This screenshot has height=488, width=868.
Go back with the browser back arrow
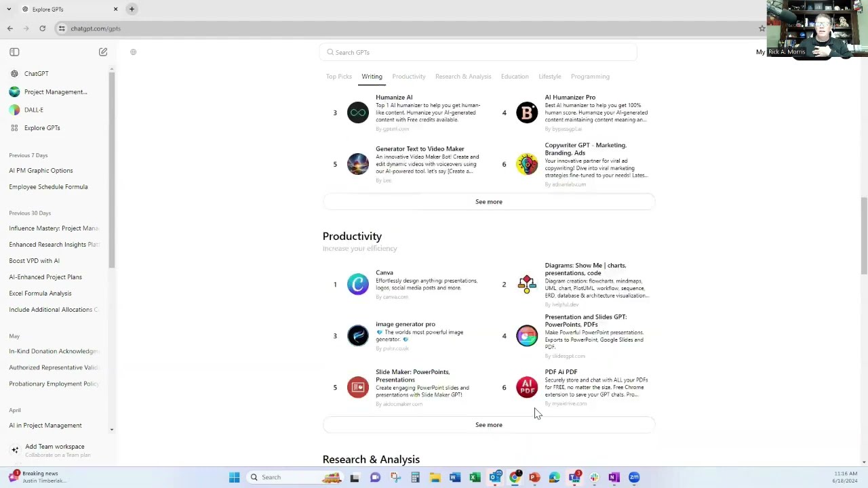(x=9, y=28)
